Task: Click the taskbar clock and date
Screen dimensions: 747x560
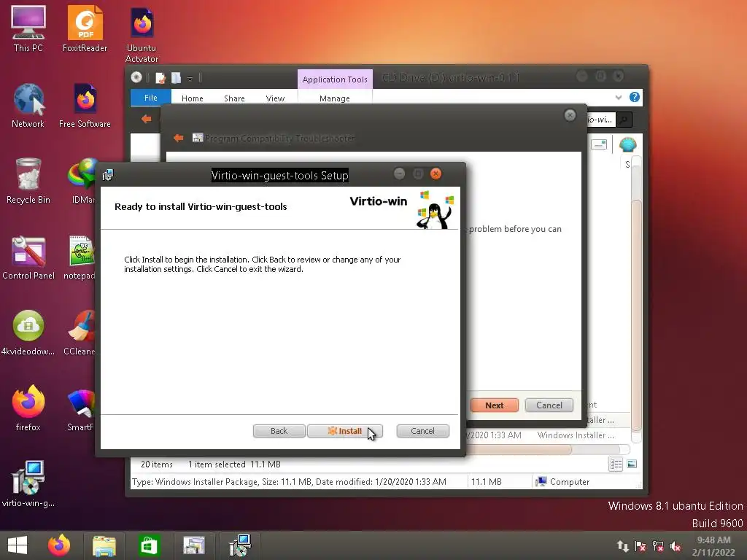Action: point(713,545)
